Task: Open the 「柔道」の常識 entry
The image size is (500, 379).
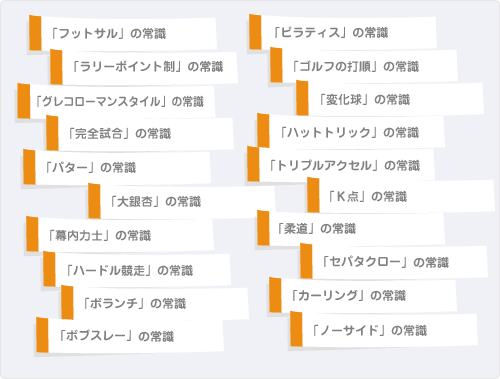Action: click(x=316, y=229)
